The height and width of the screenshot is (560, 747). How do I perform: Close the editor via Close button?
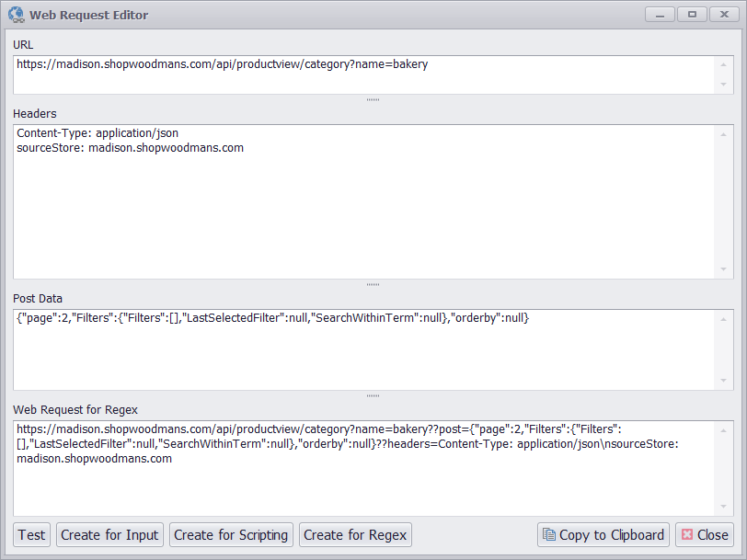[705, 535]
